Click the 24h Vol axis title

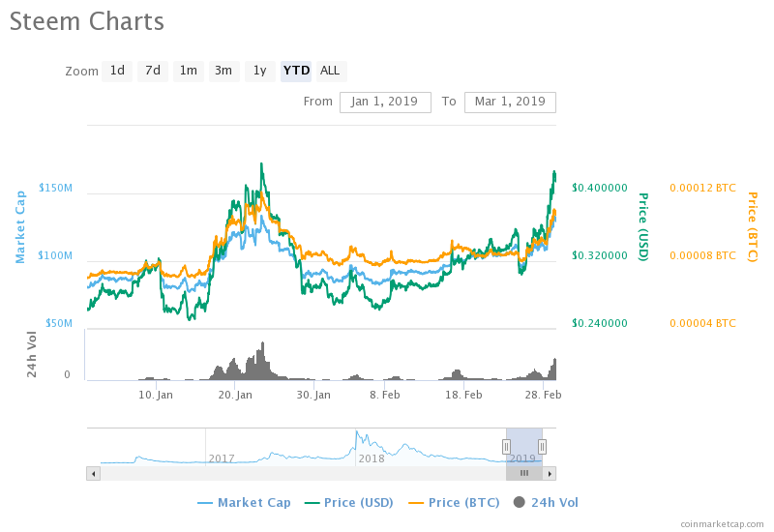click(x=32, y=354)
